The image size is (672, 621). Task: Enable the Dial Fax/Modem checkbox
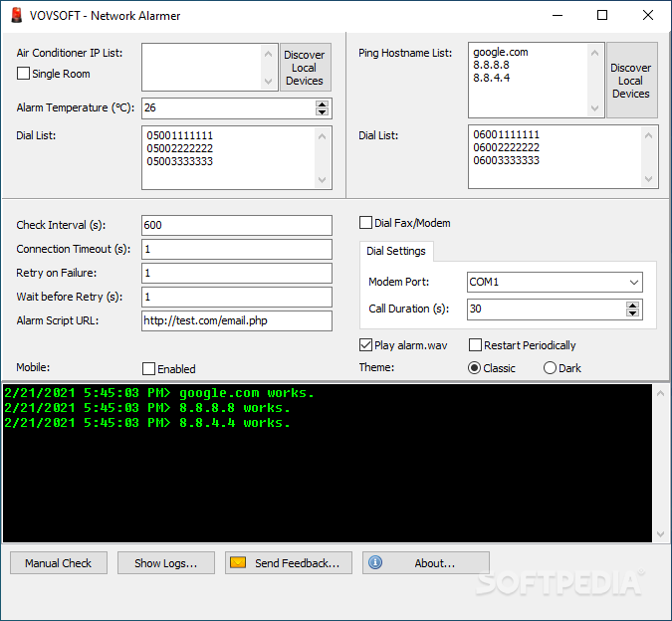click(365, 223)
